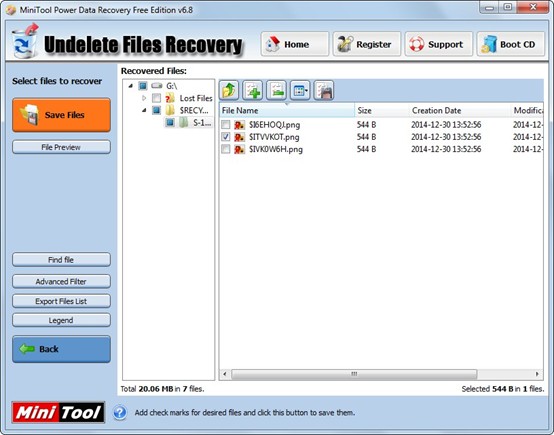Click the $I6EHOQJ.png file icon
The height and width of the screenshot is (435, 554).
click(x=240, y=125)
